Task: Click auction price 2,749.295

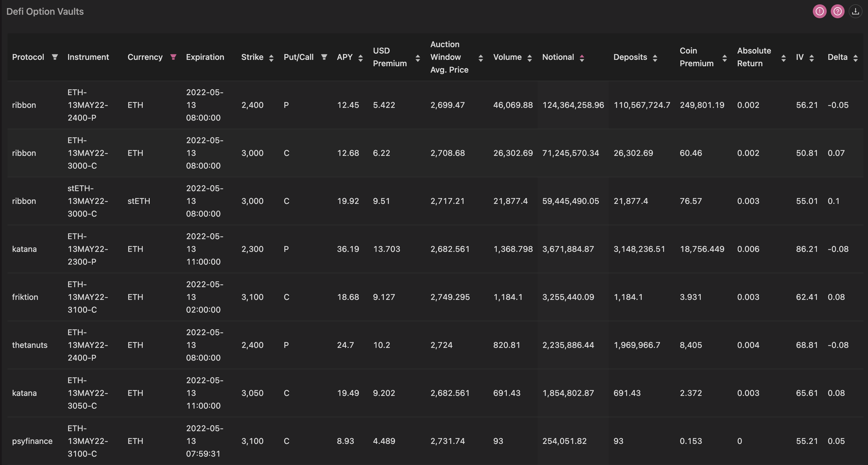Action: (450, 297)
